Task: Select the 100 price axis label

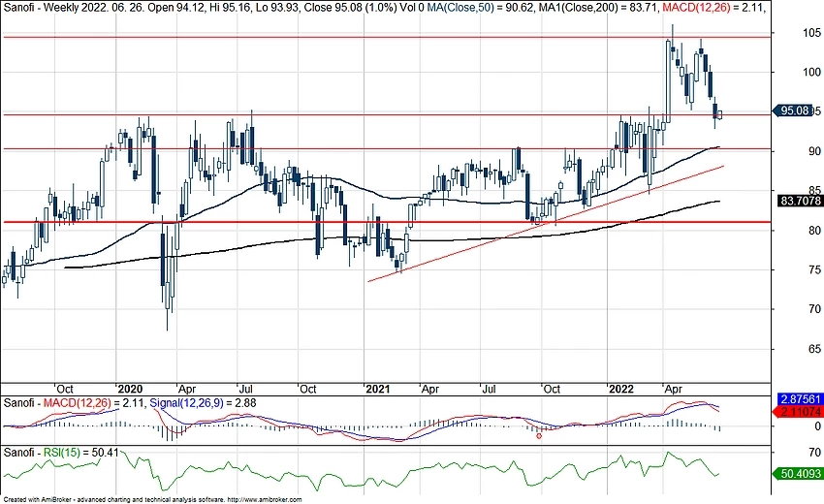Action: (811, 72)
